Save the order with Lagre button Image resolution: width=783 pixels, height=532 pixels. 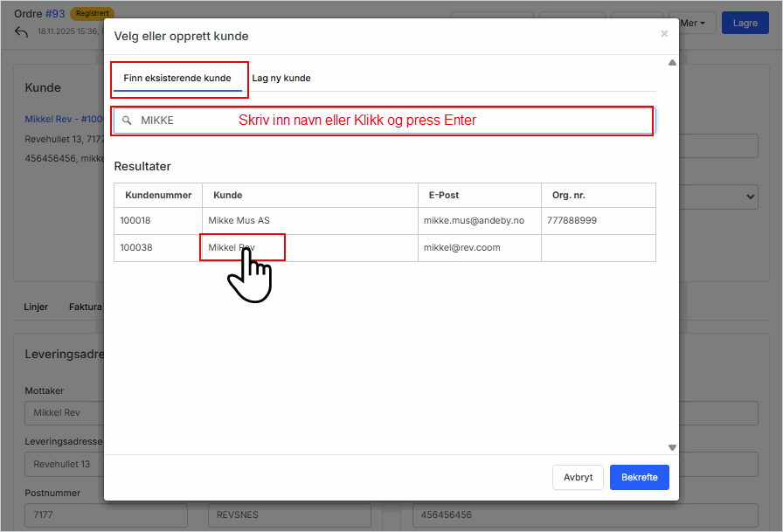coord(745,24)
